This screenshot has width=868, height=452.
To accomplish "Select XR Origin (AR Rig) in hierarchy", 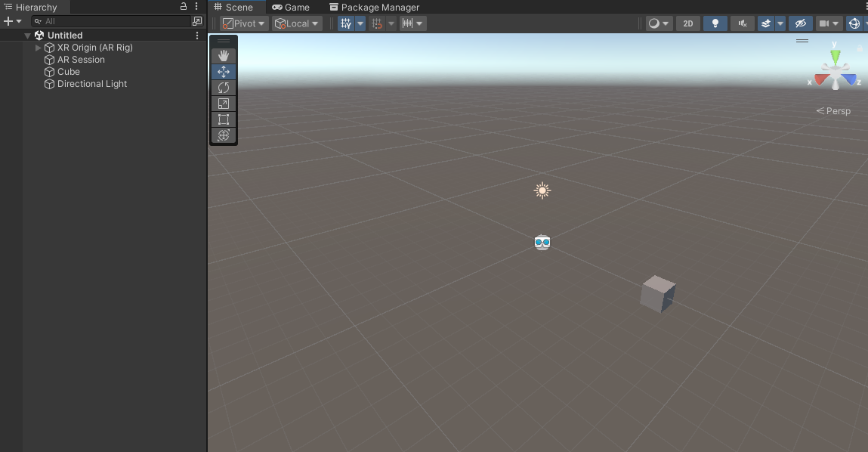I will click(x=95, y=48).
